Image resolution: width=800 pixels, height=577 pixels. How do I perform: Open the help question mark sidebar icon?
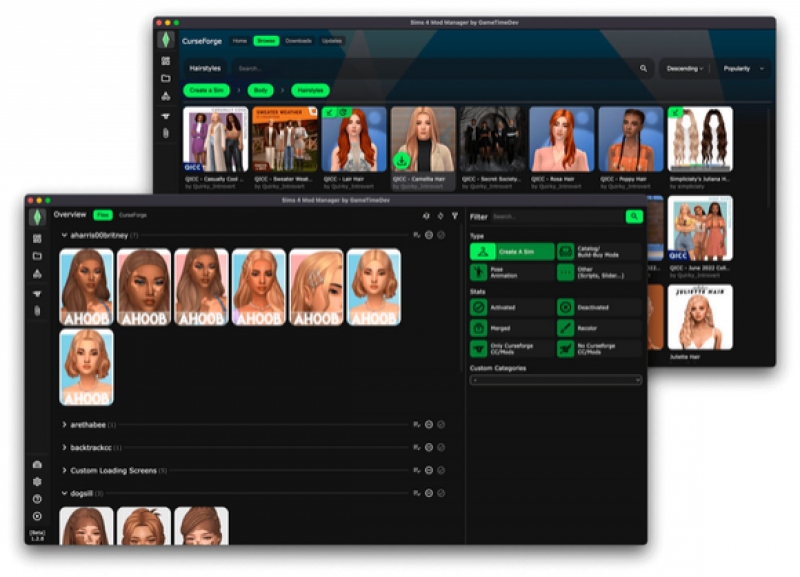[x=37, y=499]
